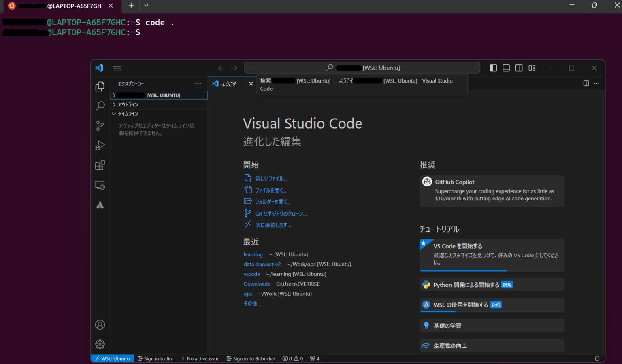Click the command center search box
This screenshot has height=364, width=622.
[362, 68]
